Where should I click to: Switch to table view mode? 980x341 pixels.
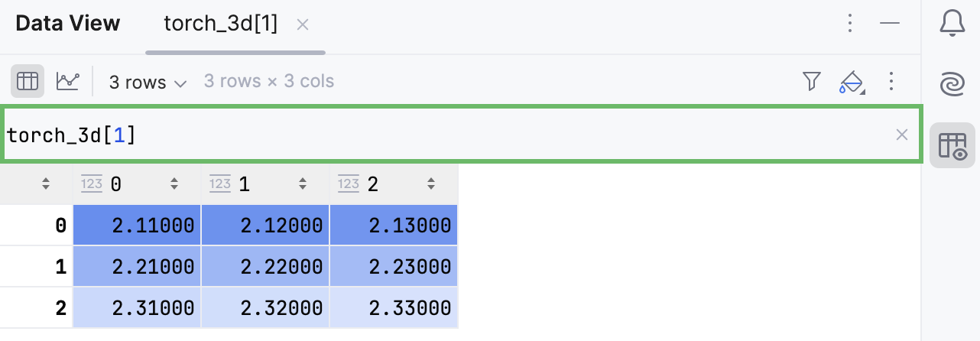(x=28, y=81)
